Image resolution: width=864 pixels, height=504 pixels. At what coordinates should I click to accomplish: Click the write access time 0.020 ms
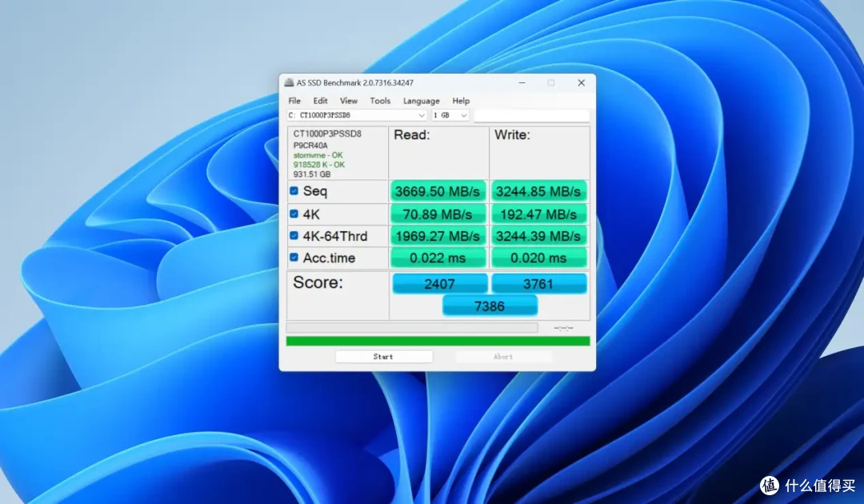pos(538,258)
